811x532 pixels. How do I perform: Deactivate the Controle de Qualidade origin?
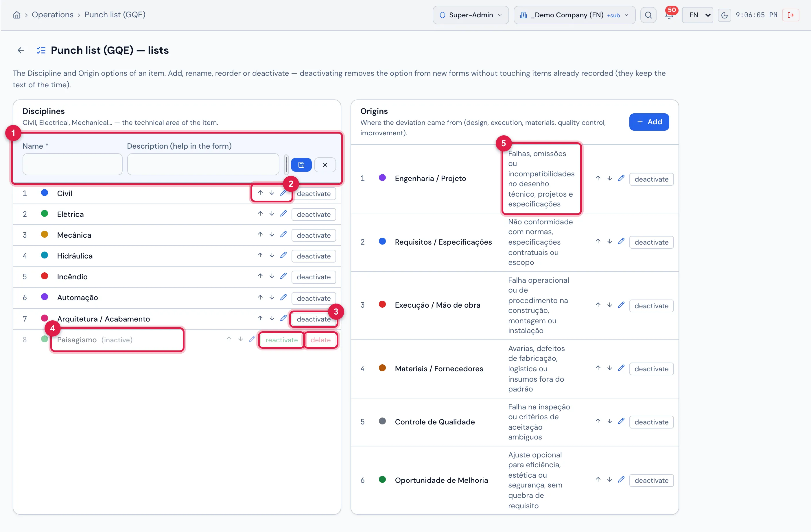click(651, 422)
